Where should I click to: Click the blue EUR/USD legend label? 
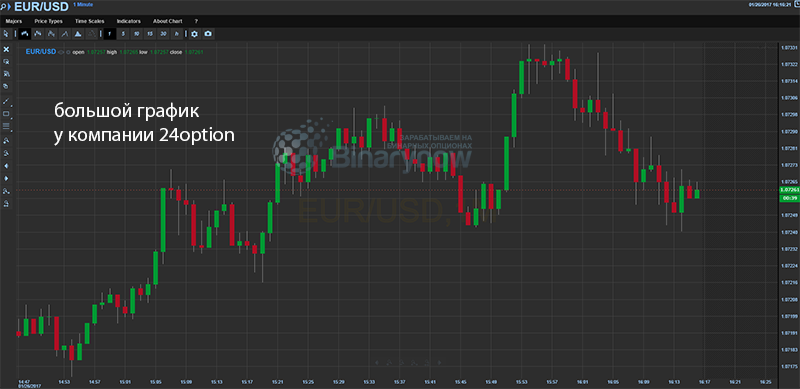click(x=41, y=52)
